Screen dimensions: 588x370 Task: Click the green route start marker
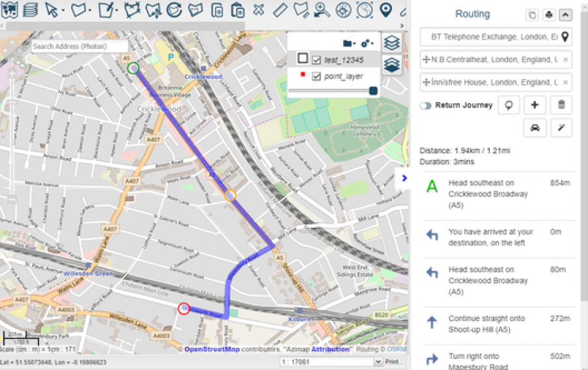click(x=133, y=68)
